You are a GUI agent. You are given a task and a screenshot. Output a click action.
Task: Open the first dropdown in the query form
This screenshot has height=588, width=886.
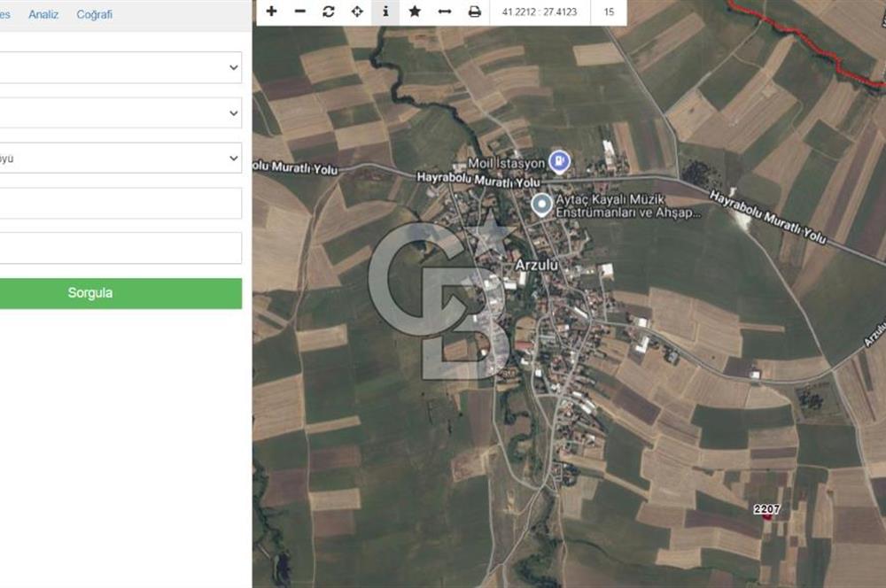pyautogui.click(x=120, y=68)
